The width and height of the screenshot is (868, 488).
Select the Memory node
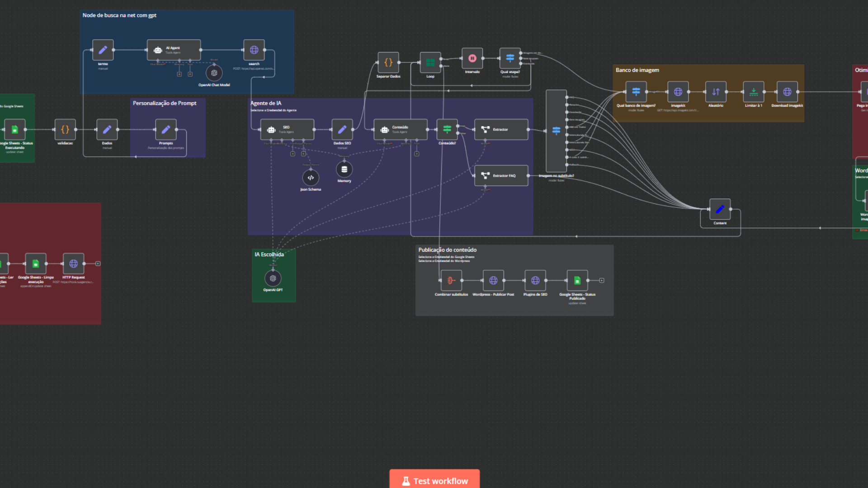tap(344, 169)
